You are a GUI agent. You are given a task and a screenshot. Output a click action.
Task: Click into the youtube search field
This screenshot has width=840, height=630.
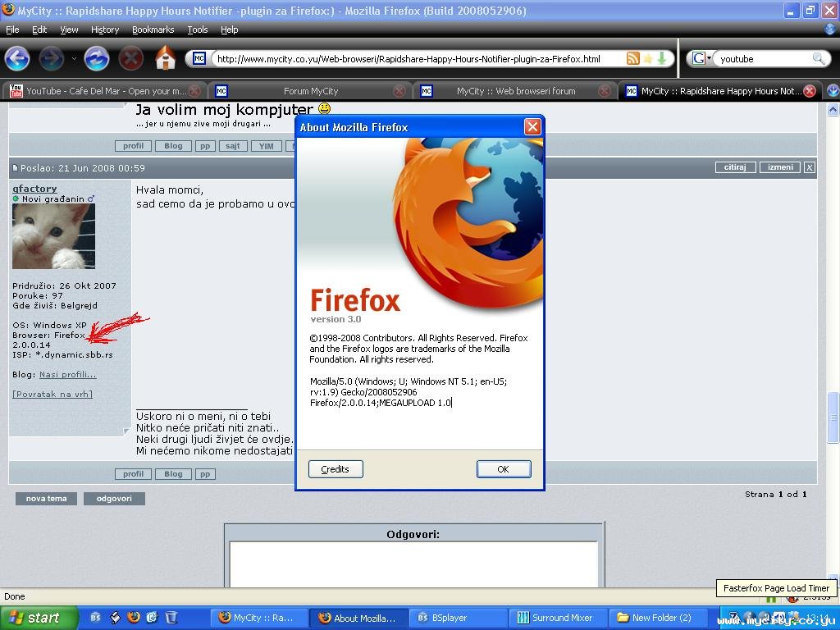coord(765,59)
